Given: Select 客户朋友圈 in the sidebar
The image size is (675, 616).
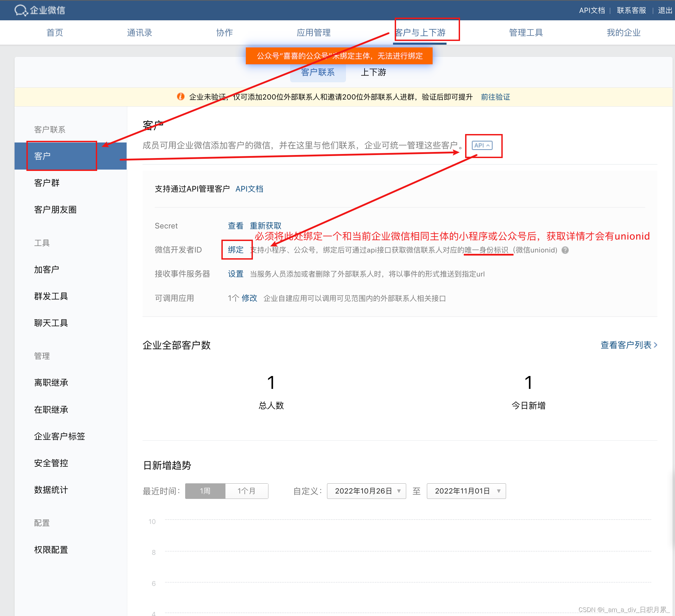Looking at the screenshot, I should (x=55, y=210).
